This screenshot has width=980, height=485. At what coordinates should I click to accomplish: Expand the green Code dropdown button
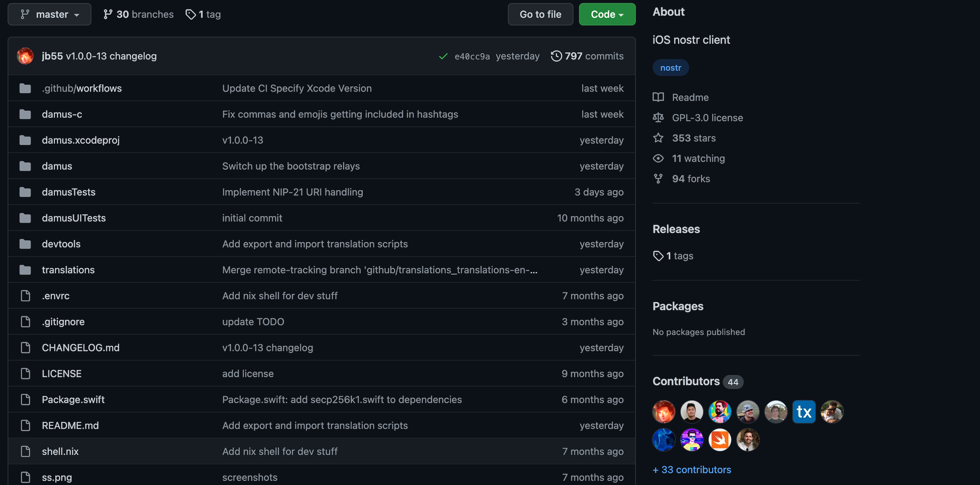tap(607, 15)
